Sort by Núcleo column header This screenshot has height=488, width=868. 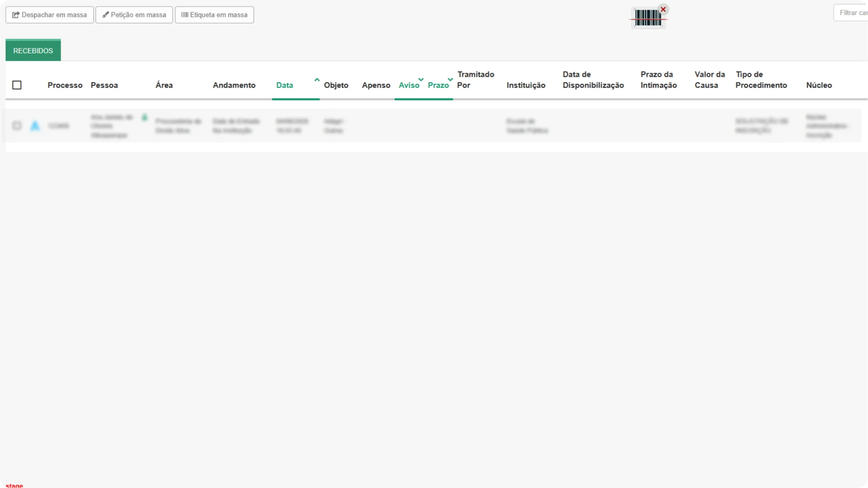pos(819,85)
